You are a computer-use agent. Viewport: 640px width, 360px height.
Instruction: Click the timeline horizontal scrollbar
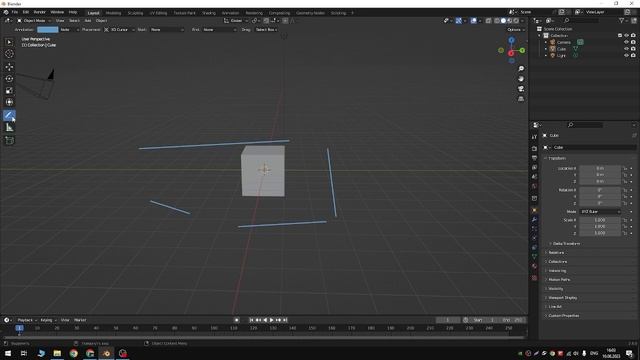264,338
